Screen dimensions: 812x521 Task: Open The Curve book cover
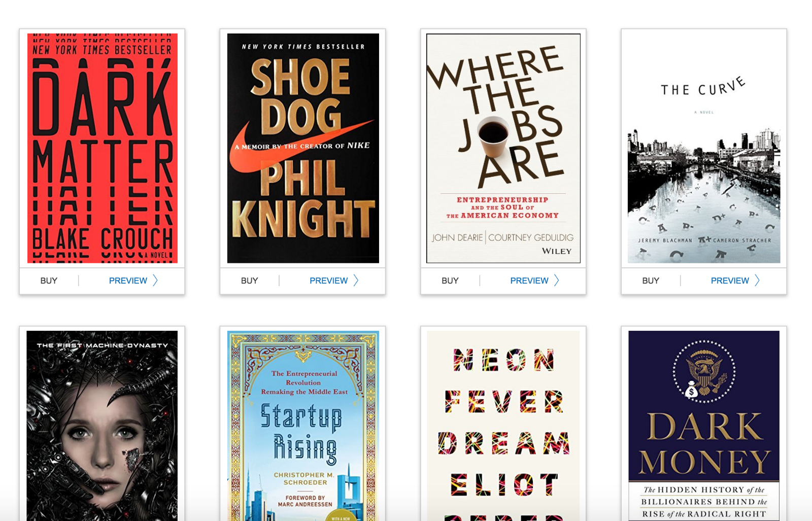704,148
